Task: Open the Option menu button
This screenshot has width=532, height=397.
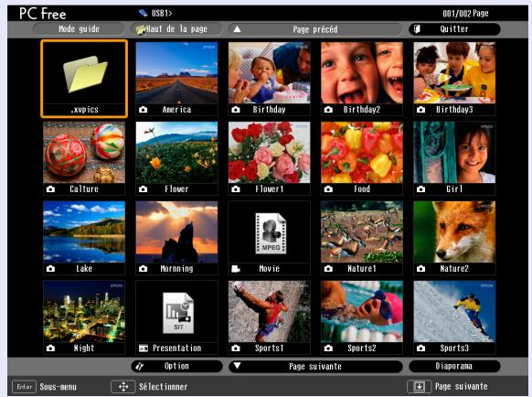Action: (176, 366)
